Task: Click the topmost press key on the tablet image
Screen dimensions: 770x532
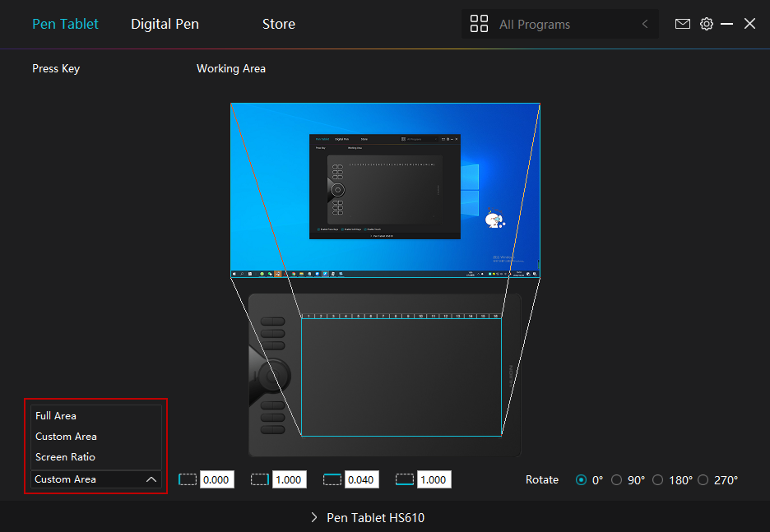Action: 272,322
